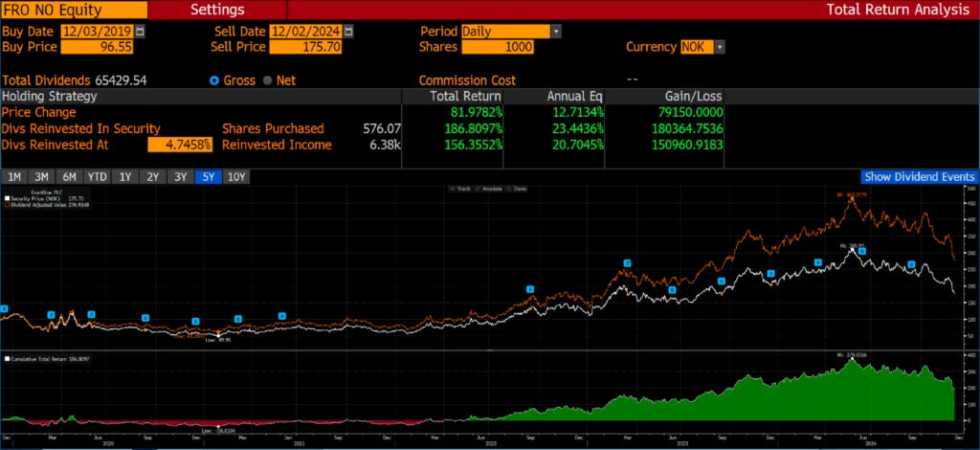Open the Settings menu
This screenshot has height=450, width=980.
(217, 10)
